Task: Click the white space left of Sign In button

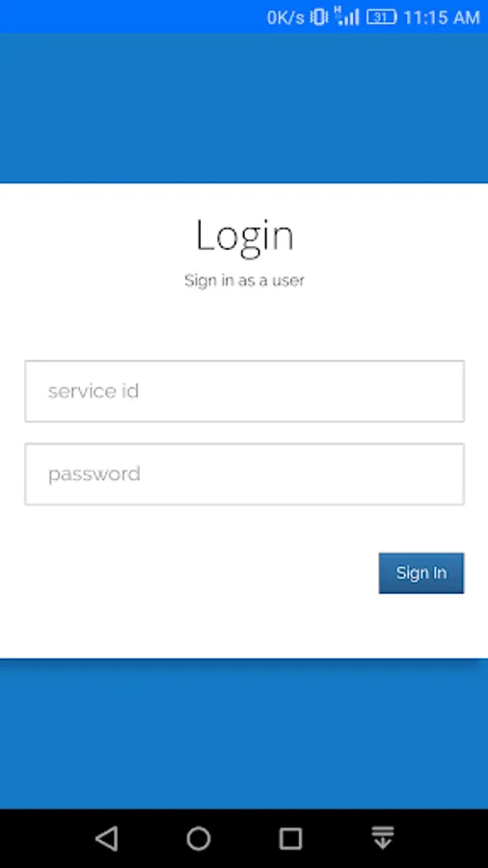Action: pyautogui.click(x=202, y=573)
